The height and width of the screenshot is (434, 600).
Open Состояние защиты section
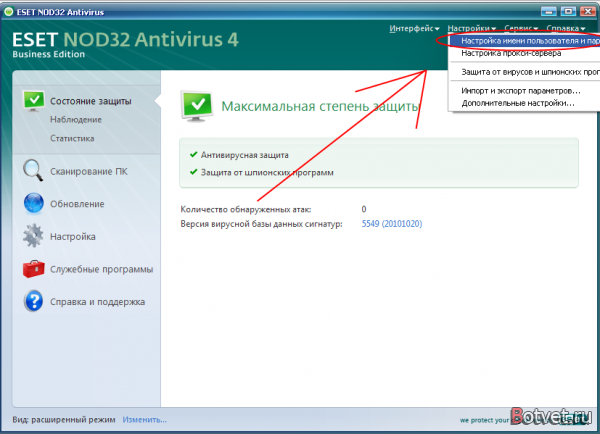click(91, 101)
